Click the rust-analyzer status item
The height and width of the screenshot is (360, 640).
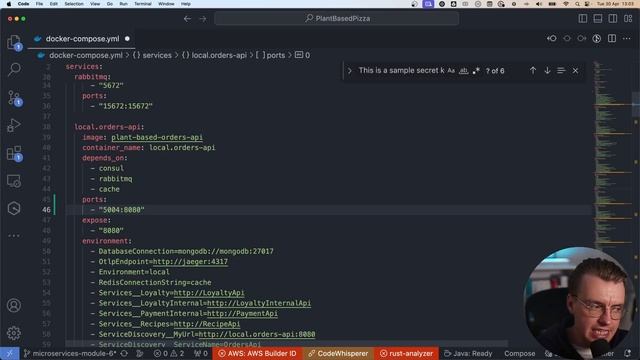[407, 353]
